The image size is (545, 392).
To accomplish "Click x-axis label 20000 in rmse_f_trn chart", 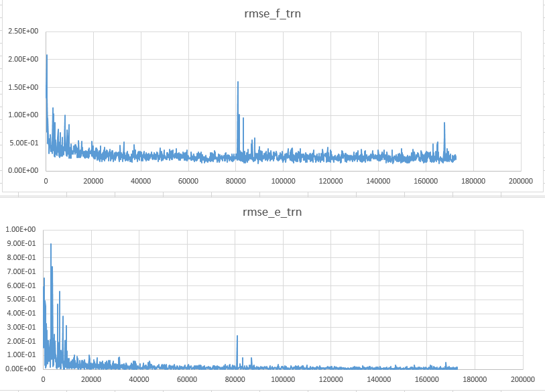I will point(93,181).
